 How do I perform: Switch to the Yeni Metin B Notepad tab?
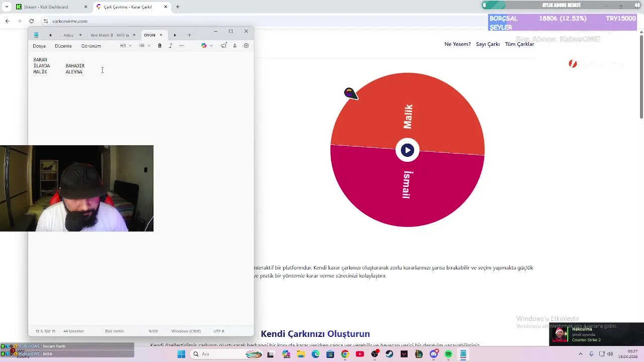point(102,35)
